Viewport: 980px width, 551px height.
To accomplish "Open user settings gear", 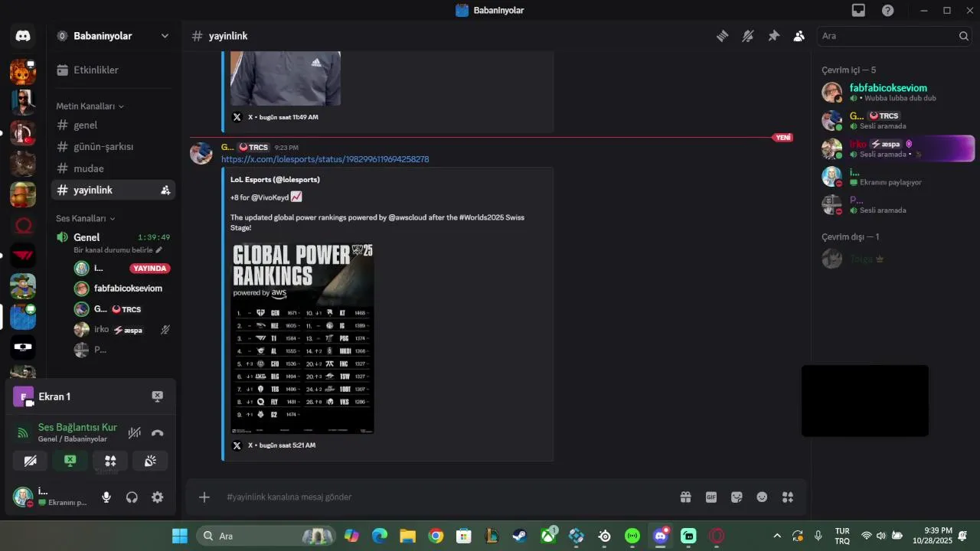I will tap(157, 497).
